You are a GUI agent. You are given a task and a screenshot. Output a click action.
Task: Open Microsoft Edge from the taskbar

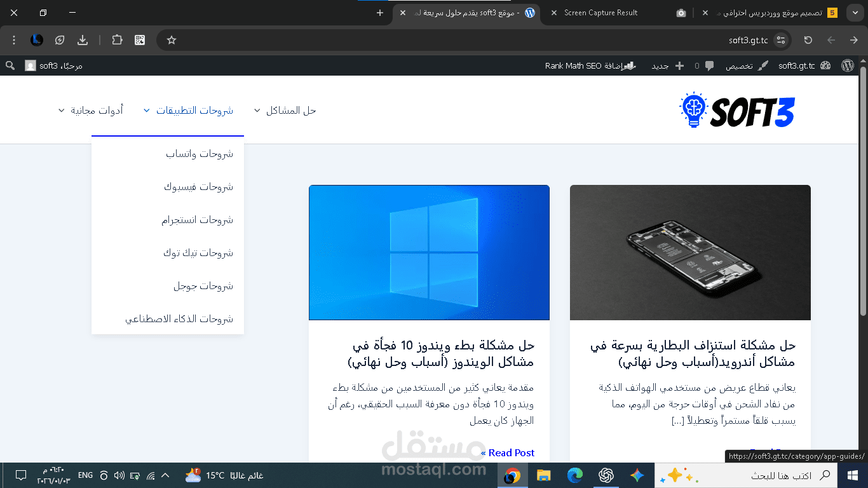tap(575, 475)
